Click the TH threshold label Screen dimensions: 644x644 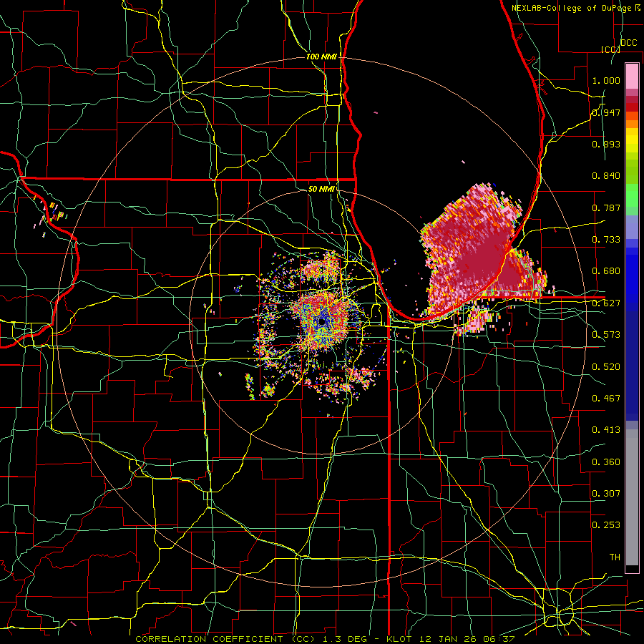[x=615, y=557]
